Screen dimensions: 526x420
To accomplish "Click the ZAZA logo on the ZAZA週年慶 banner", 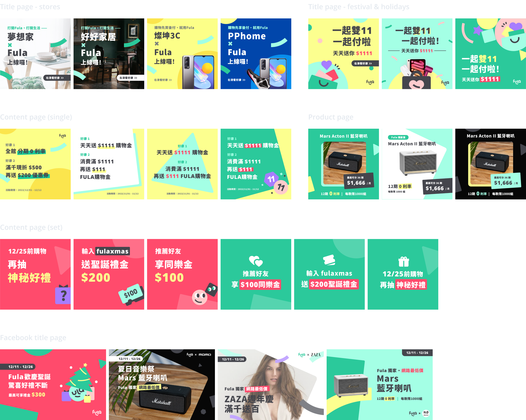I will click(316, 355).
